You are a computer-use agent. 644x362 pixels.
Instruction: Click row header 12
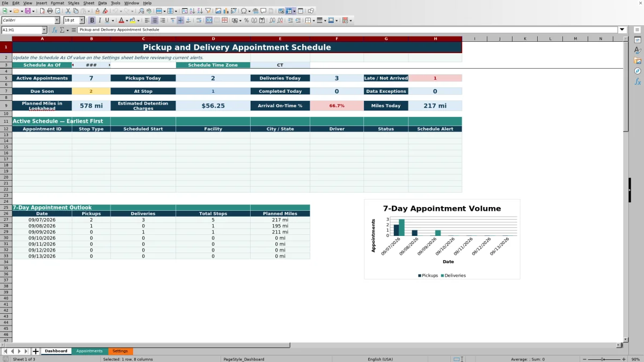[6, 129]
